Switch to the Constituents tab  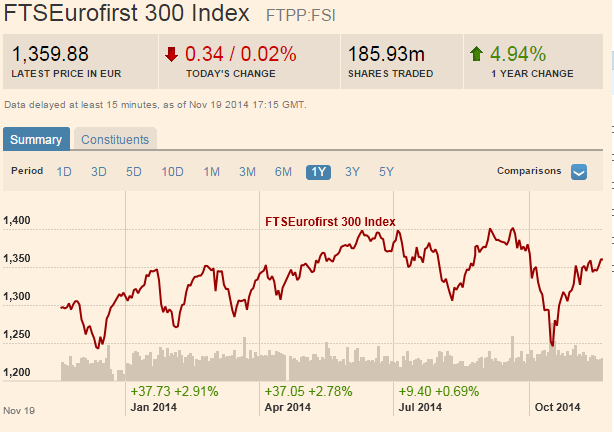[115, 140]
